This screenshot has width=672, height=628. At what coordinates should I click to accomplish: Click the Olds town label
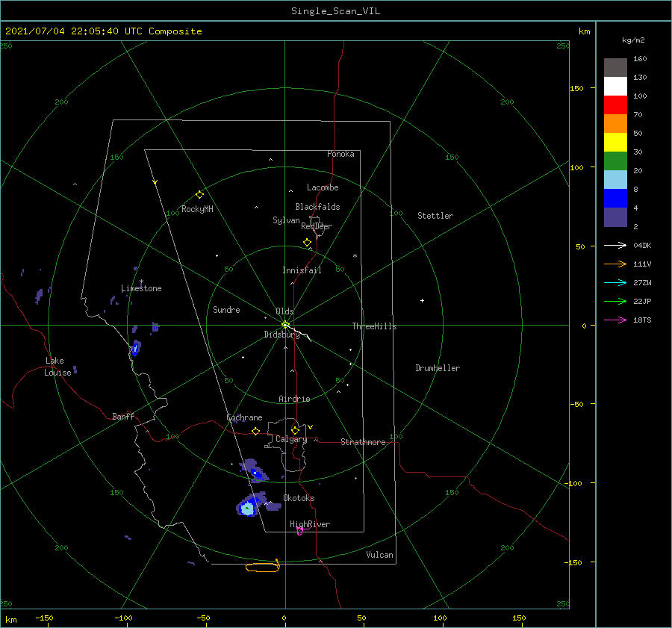(284, 311)
